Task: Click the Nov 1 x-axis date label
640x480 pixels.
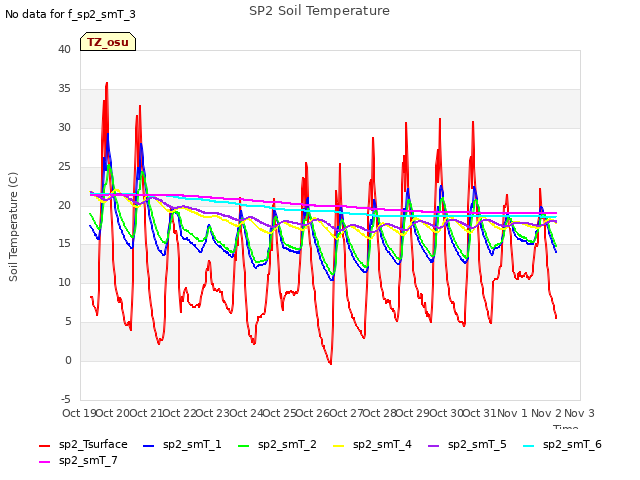Action: (512, 413)
